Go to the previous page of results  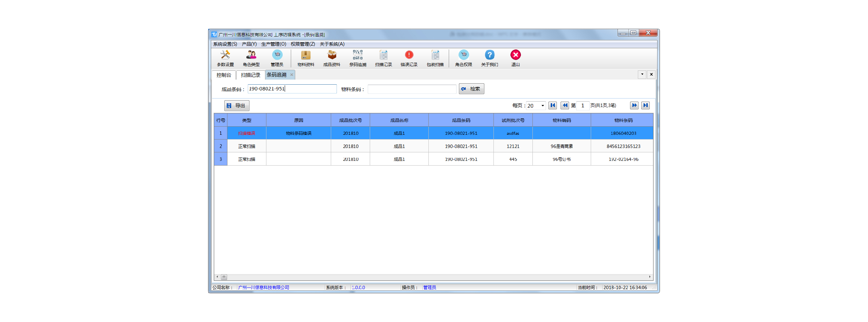click(x=565, y=105)
